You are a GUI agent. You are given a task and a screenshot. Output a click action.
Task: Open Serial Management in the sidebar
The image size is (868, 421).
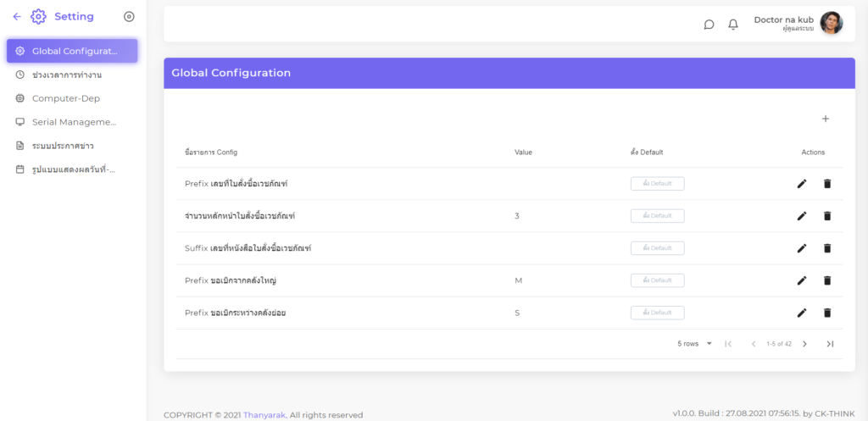tap(74, 122)
